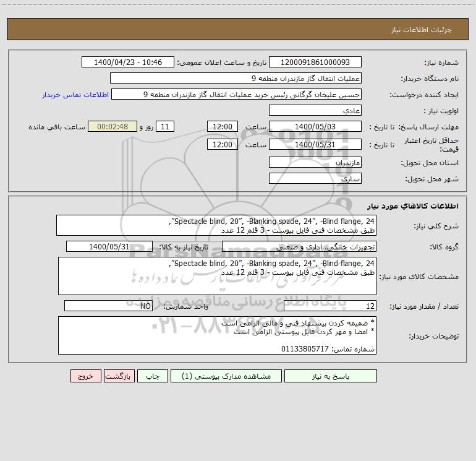Click the countdown timer 00:02:48
Viewport: 476px width, 461px height.
coord(113,126)
